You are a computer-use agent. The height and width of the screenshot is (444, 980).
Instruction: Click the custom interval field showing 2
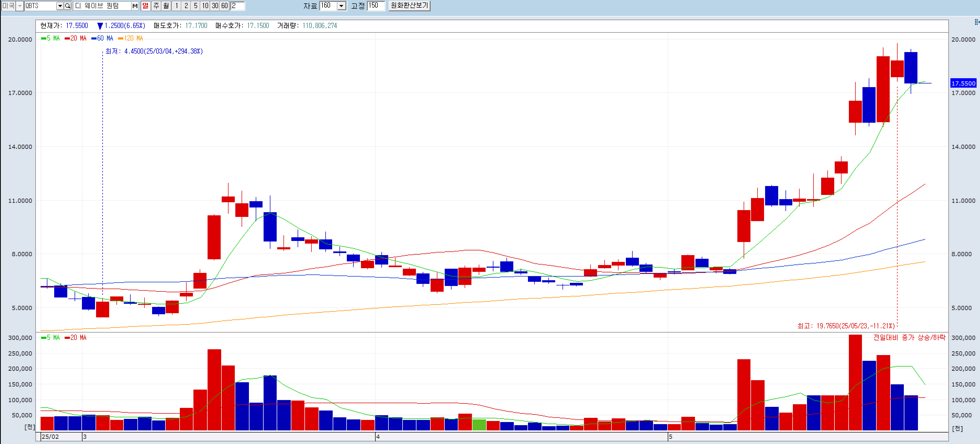click(x=237, y=6)
